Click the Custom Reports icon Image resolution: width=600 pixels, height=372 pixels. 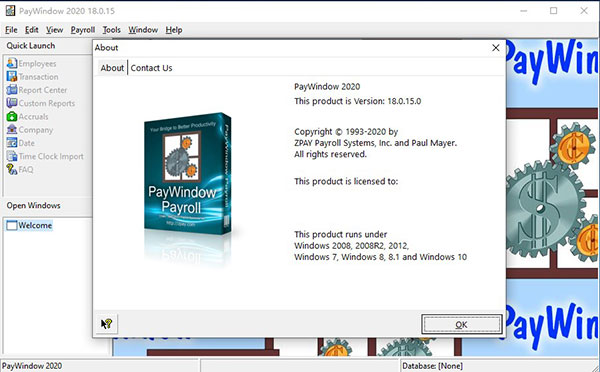[x=11, y=103]
